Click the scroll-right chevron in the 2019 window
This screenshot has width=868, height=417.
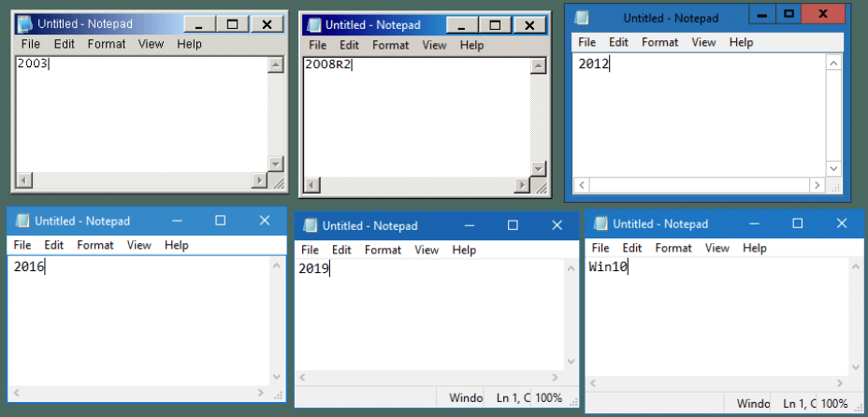pyautogui.click(x=556, y=378)
